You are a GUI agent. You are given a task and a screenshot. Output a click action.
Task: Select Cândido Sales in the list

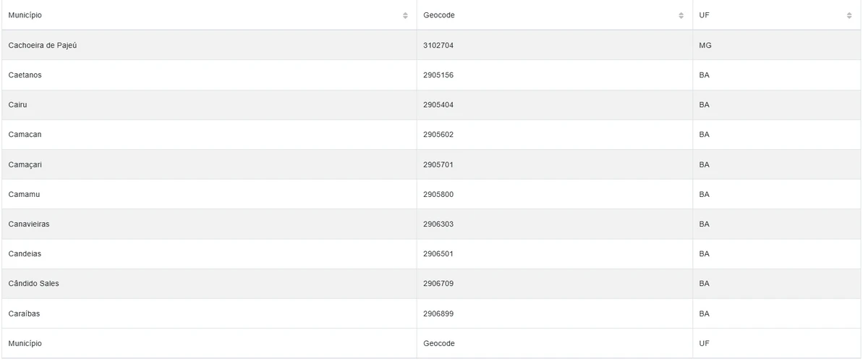[34, 284]
